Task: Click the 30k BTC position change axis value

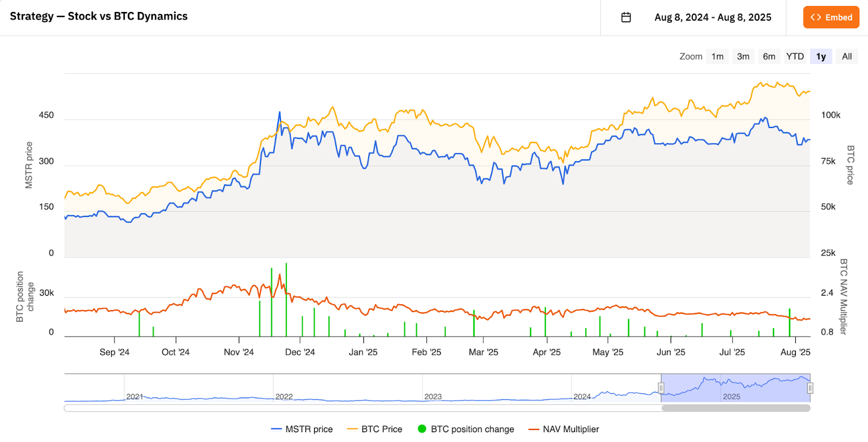Action: [x=47, y=293]
